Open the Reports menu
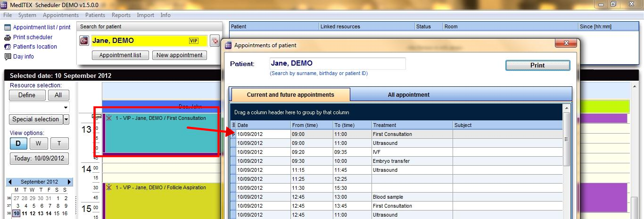Screen dimensions: 644x219 pos(121,15)
